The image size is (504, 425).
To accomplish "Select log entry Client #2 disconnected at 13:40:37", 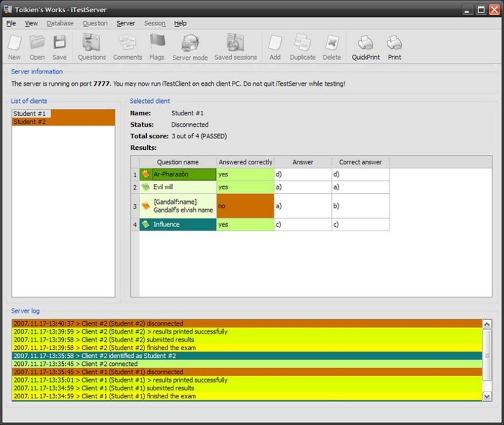I will tap(247, 323).
